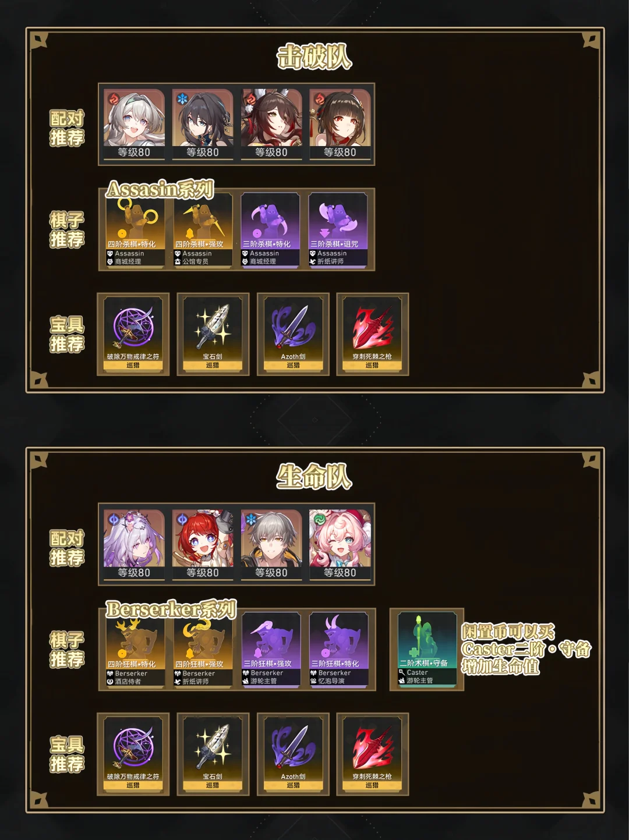Select the 四阶杀棋·强攻 chess piece card
The width and height of the screenshot is (629, 840).
tap(203, 230)
